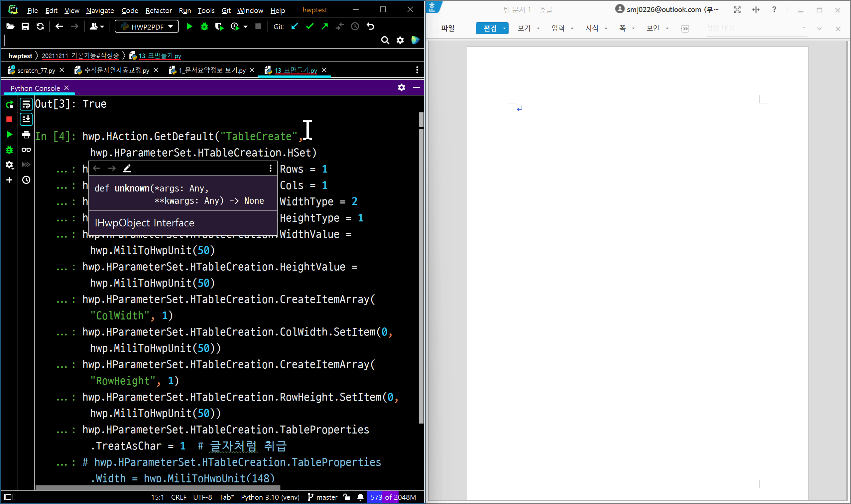Switch to scratch_77.py tab
851x504 pixels.
[36, 70]
